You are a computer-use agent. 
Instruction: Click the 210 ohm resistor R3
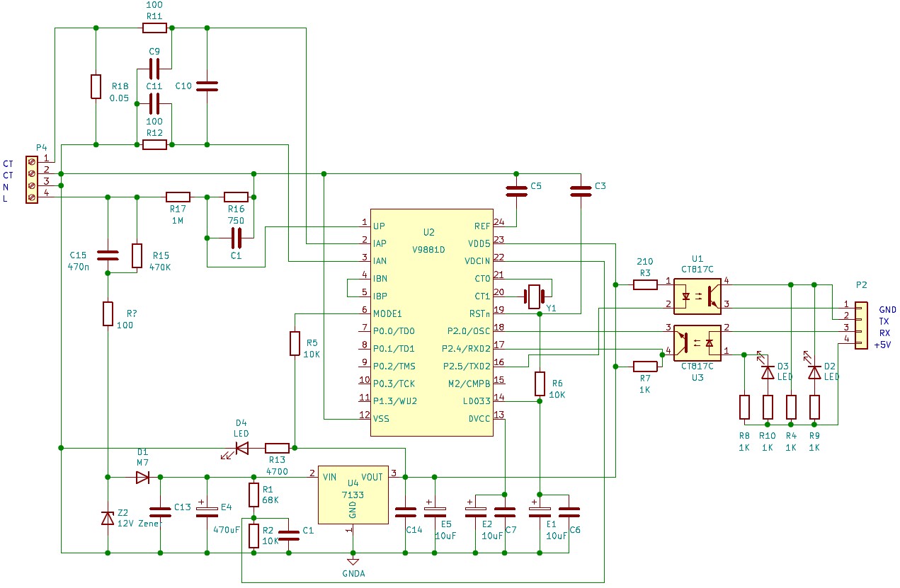point(644,284)
